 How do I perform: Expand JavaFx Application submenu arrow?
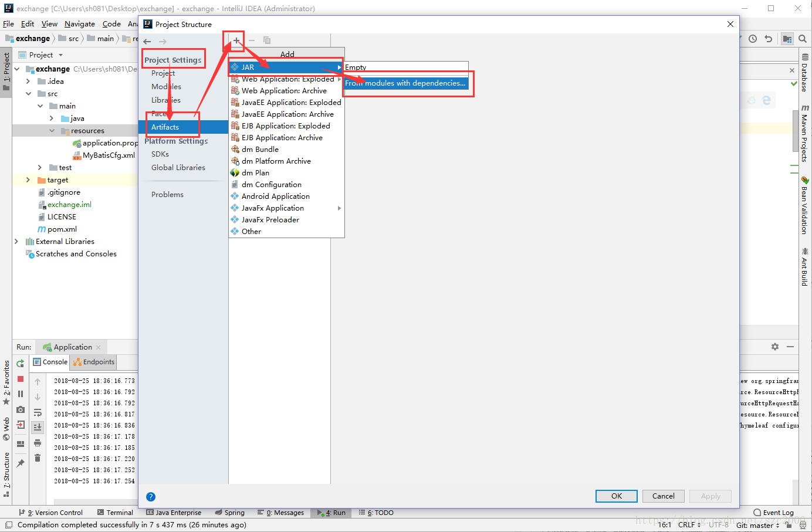pyautogui.click(x=339, y=208)
